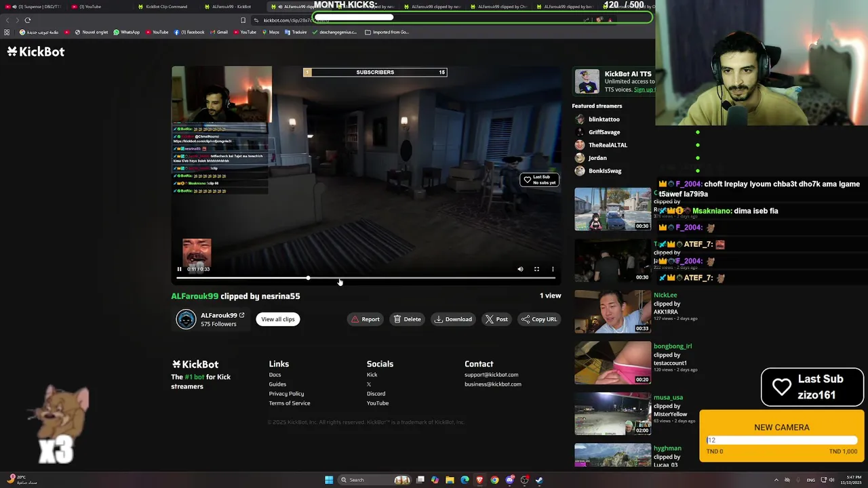Screen dimensions: 868x488
Task: Go back in browser history
Action: 7,20
